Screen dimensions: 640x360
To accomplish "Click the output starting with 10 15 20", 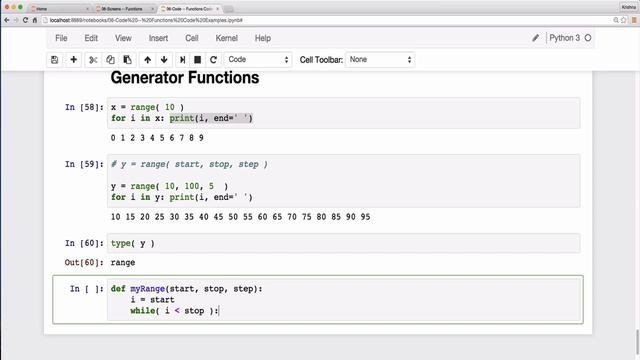I will tap(240, 217).
